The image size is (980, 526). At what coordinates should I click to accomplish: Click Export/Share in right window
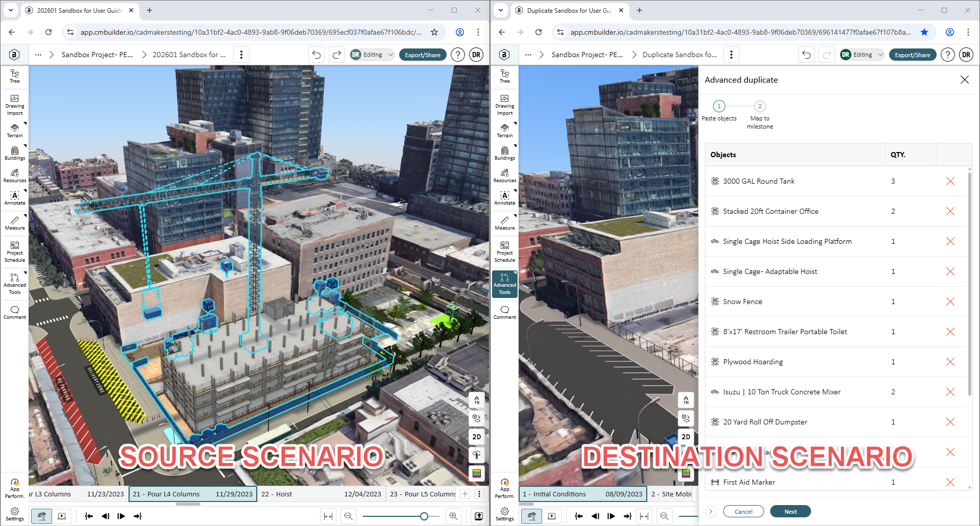click(913, 55)
